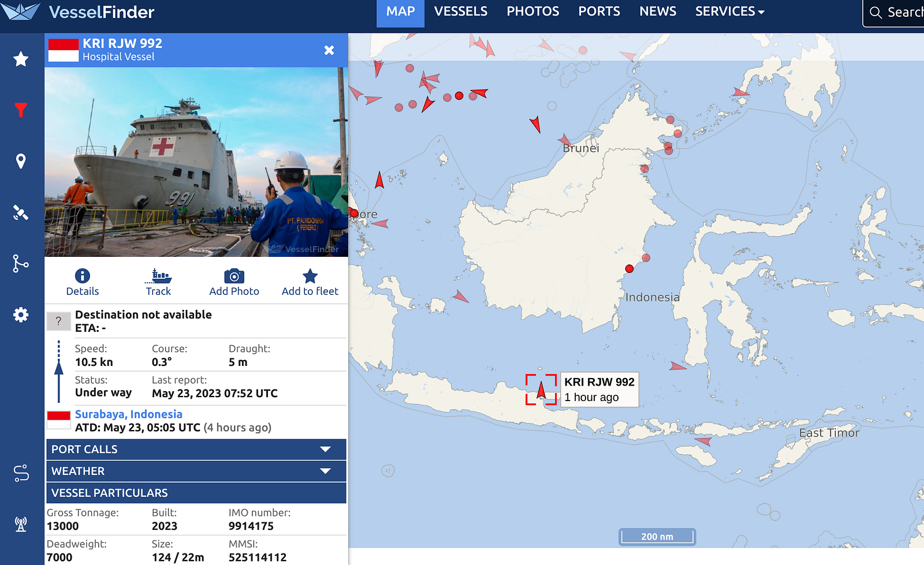This screenshot has width=924, height=565.
Task: Click the 'Destination not available' text
Action: click(x=143, y=315)
